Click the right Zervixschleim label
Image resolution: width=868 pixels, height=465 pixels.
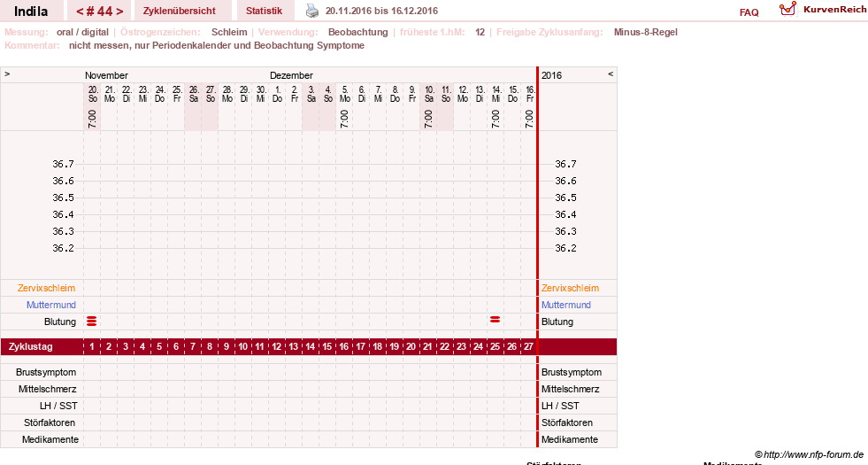pos(570,288)
